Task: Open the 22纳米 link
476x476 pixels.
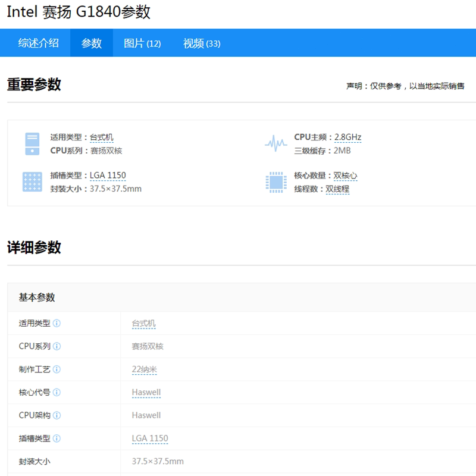Action: click(144, 369)
